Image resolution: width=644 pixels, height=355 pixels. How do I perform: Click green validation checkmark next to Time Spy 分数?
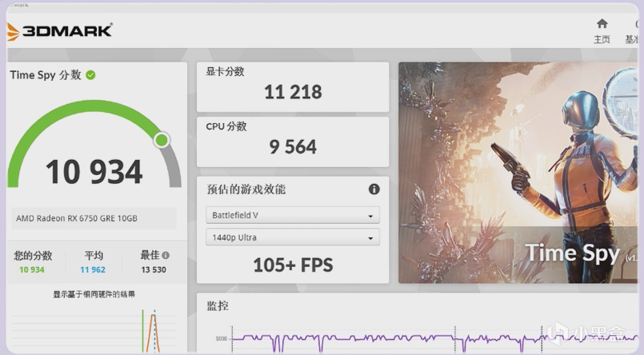tap(90, 75)
